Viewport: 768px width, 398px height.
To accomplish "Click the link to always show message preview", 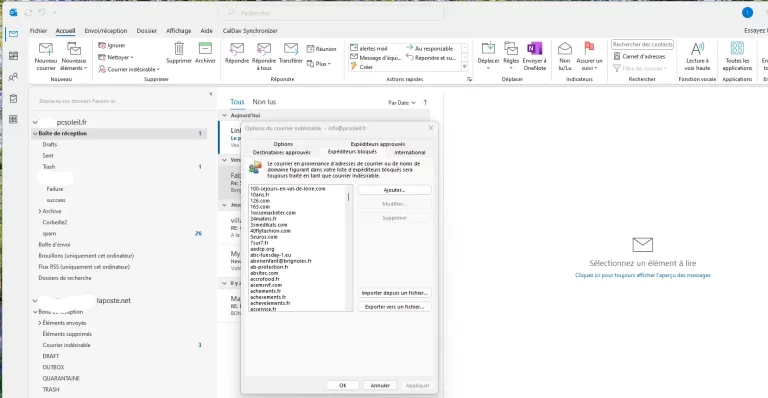I will (643, 275).
